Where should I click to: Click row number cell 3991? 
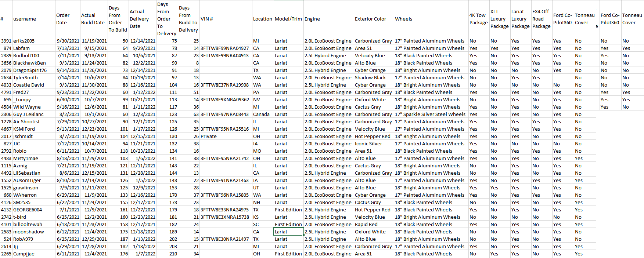(6, 41)
